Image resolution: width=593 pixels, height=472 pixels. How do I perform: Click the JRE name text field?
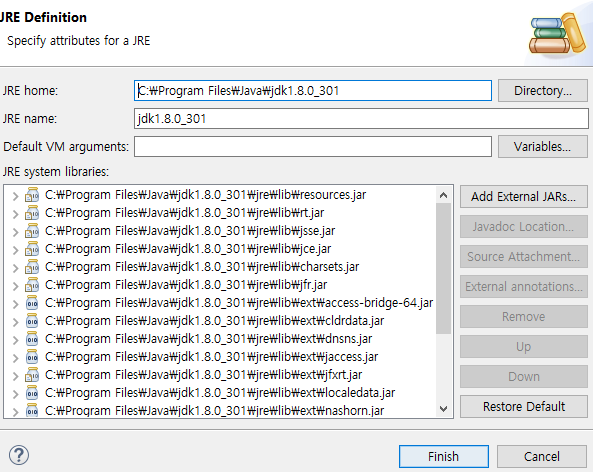point(361,119)
